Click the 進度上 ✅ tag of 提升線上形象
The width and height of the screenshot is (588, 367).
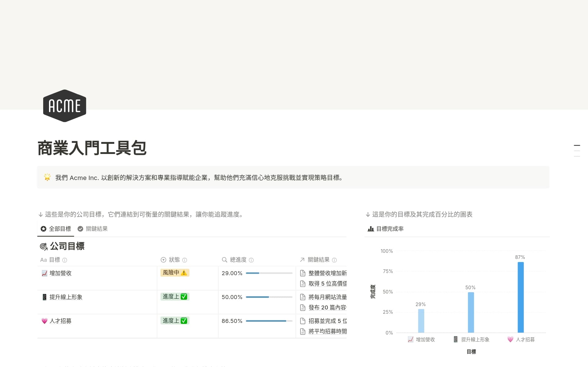click(x=175, y=297)
